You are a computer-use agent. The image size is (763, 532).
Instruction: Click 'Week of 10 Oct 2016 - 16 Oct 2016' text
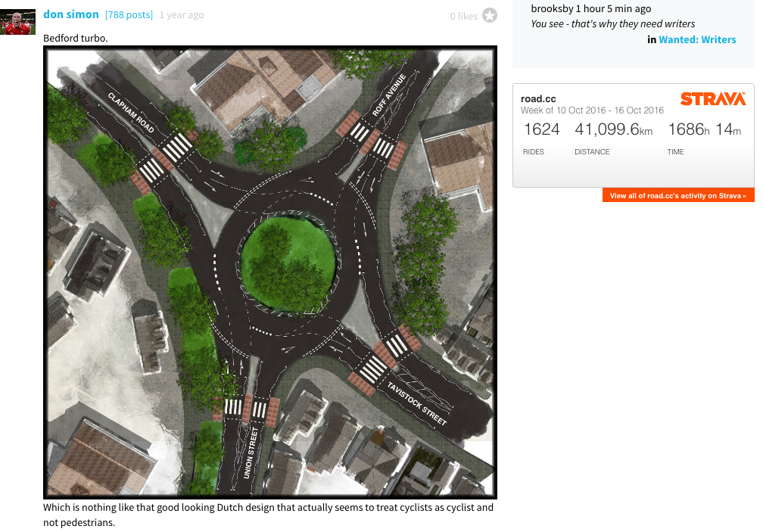(592, 110)
